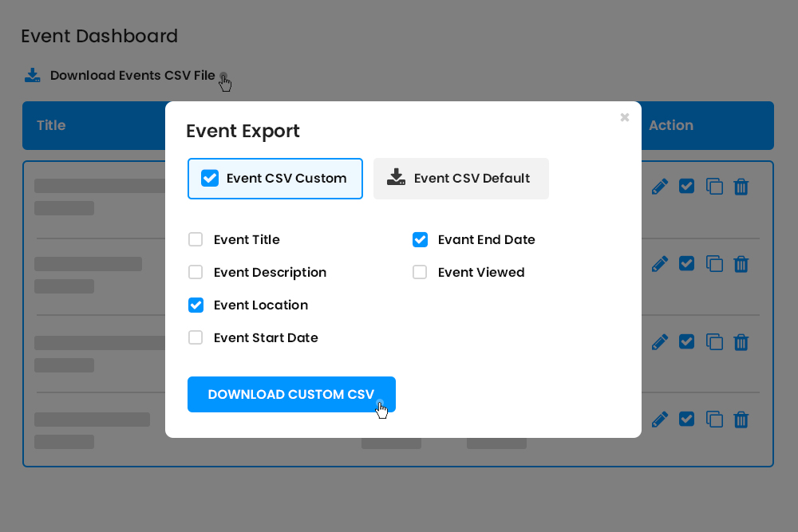
Task: Edit the first event using the pencil icon
Action: (x=659, y=186)
